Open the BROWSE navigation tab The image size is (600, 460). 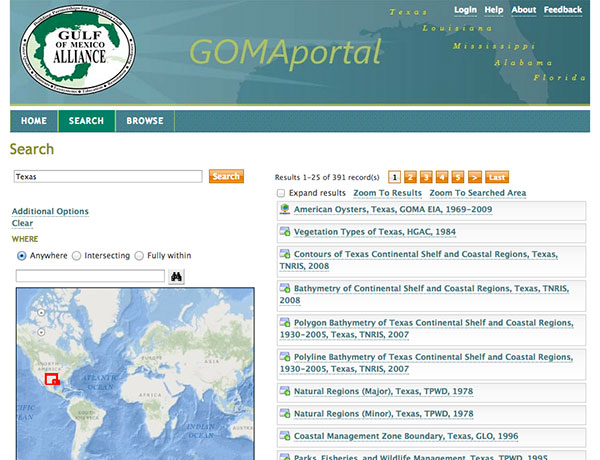click(145, 121)
